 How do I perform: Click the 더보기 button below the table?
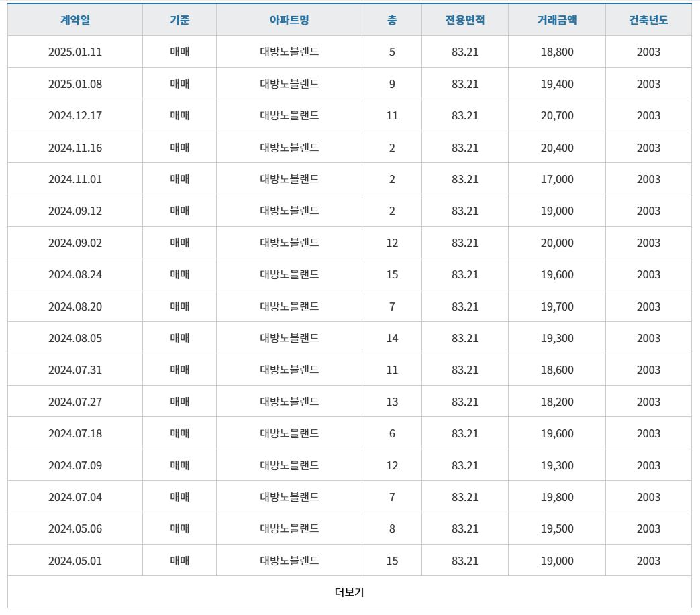350,592
